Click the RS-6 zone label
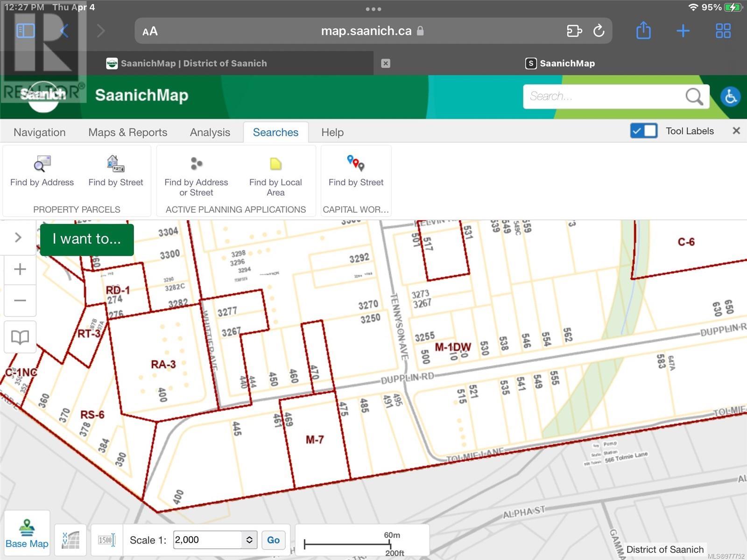Screen dimensions: 747x560 pyautogui.click(x=92, y=414)
